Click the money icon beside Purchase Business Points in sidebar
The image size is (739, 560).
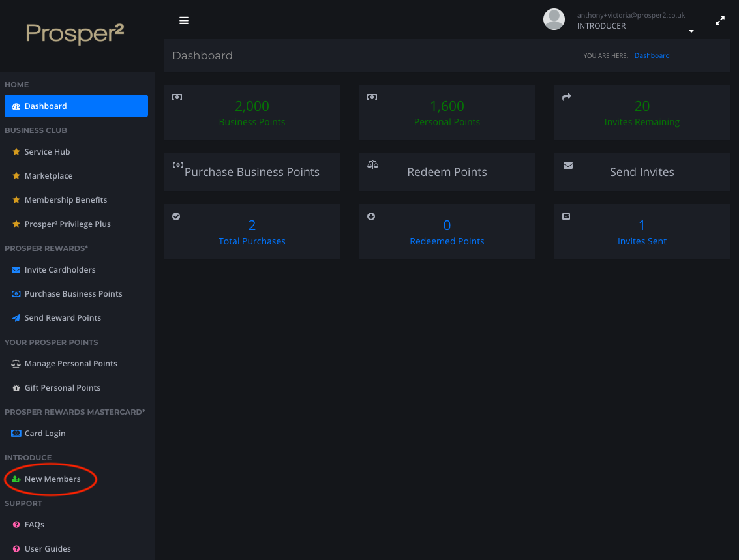(x=16, y=294)
